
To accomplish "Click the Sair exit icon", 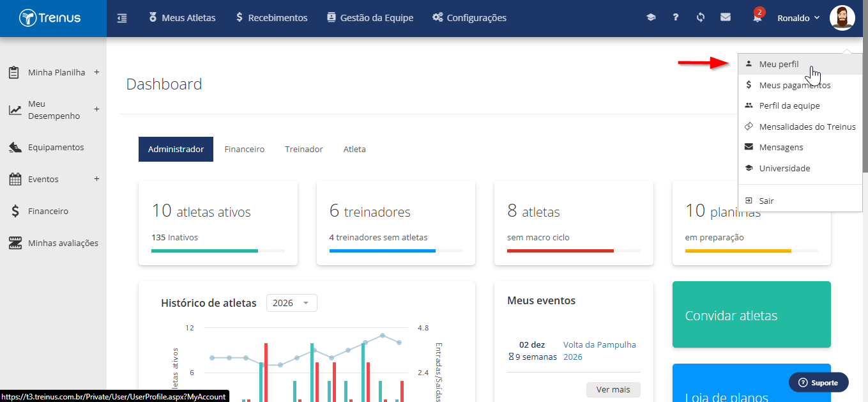I will click(x=749, y=201).
